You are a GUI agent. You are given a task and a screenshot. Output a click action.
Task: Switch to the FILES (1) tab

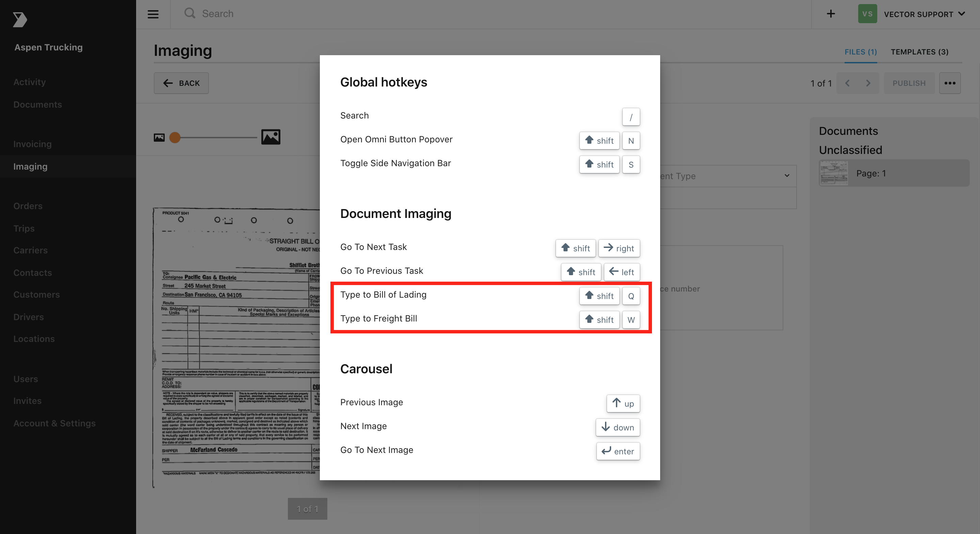(861, 52)
